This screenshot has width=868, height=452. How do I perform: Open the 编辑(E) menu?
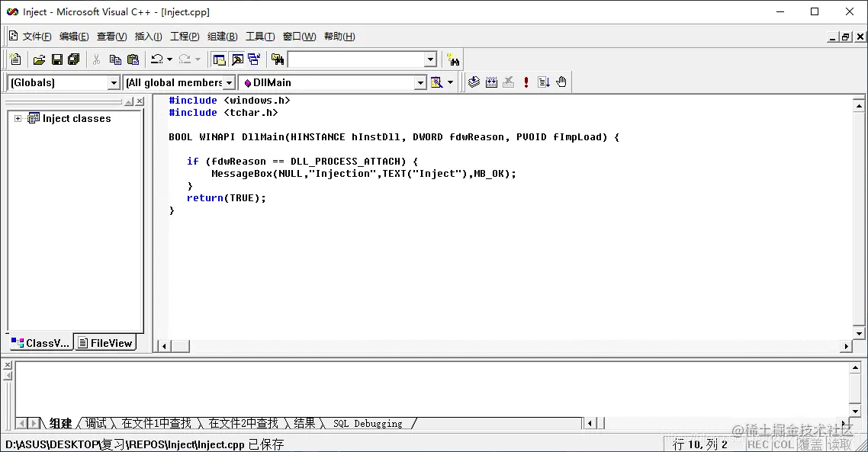74,37
